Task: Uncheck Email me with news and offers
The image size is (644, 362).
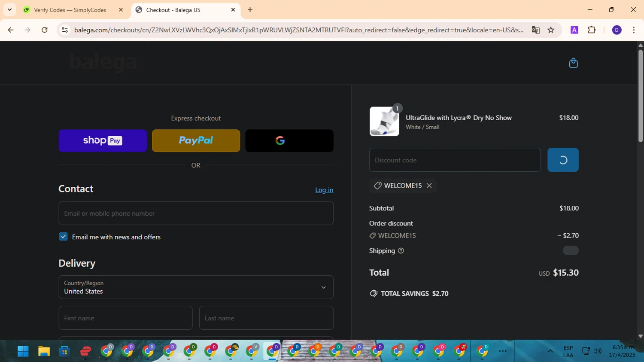Action: click(x=64, y=237)
